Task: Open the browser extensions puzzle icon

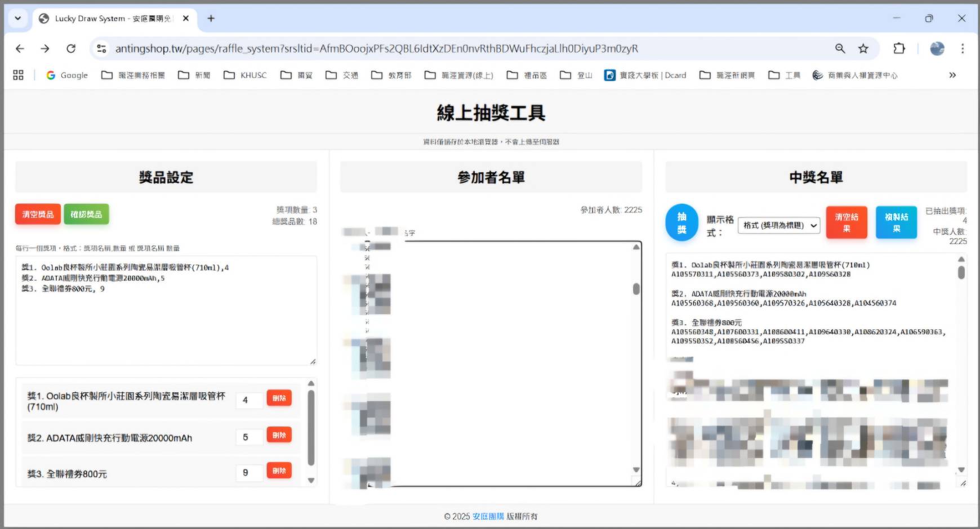Action: click(899, 49)
